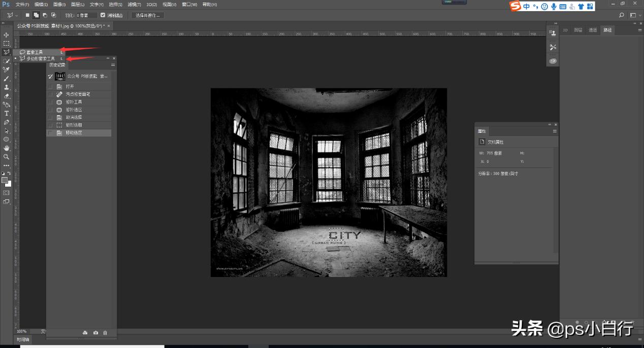Choose 套索工具 from the lasso flyout

click(x=36, y=52)
